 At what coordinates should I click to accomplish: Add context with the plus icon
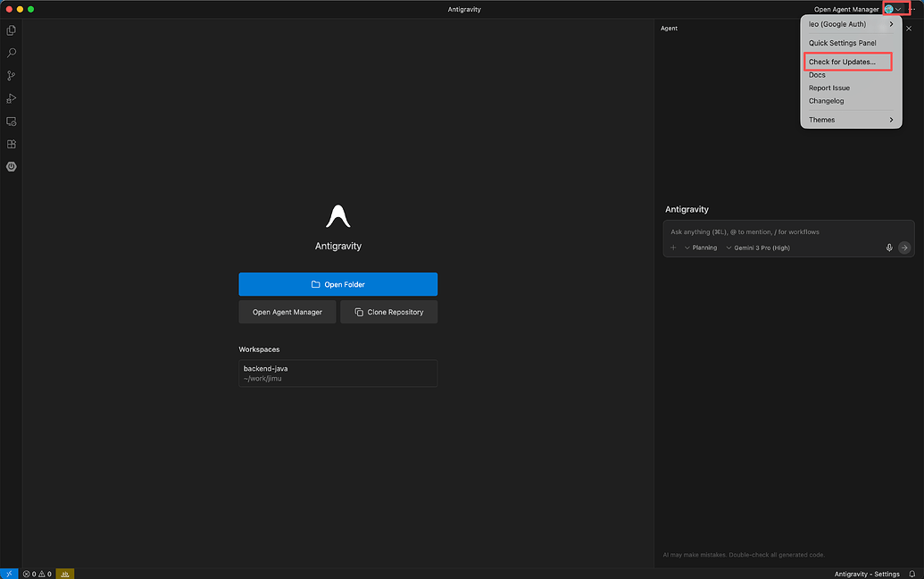(673, 248)
